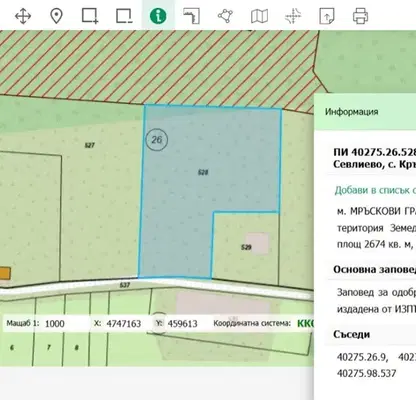Image resolution: width=416 pixels, height=400 pixels.
Task: Click neighbor parcel 40275.98.537 link
Action: pyautogui.click(x=366, y=373)
